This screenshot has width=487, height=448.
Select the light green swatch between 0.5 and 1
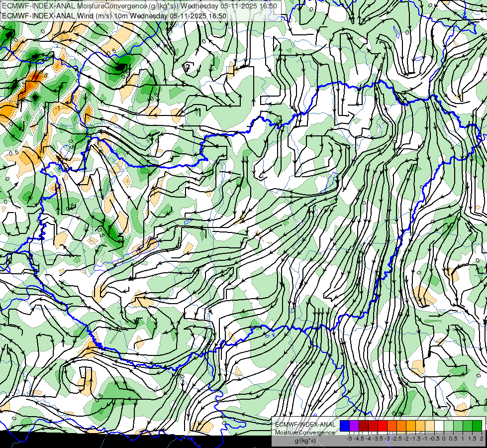click(x=458, y=426)
